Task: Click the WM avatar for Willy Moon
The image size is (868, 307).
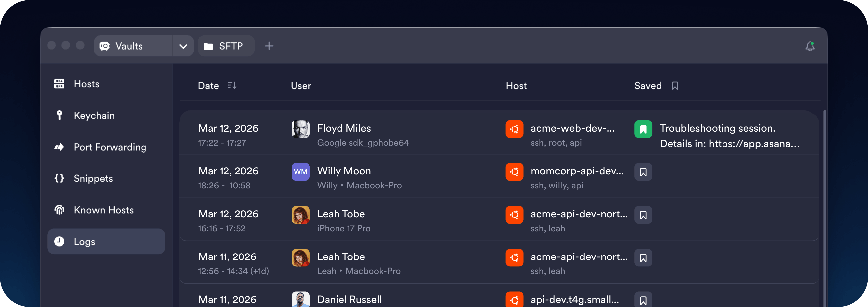Action: tap(300, 172)
